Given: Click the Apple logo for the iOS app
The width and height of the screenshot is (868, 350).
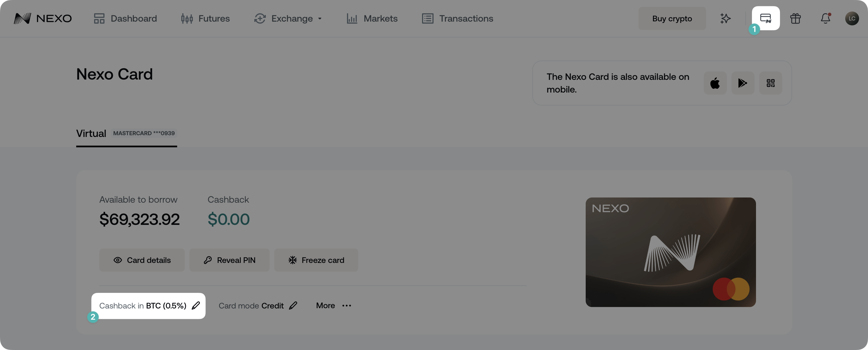Looking at the screenshot, I should tap(715, 83).
